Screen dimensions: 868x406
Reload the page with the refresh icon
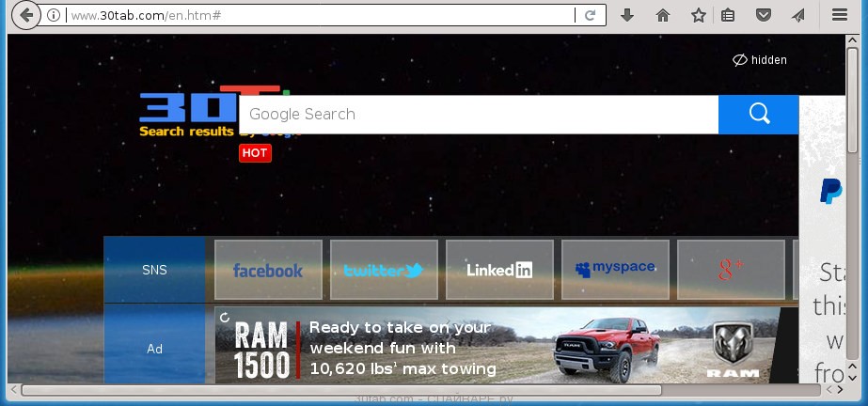(590, 15)
